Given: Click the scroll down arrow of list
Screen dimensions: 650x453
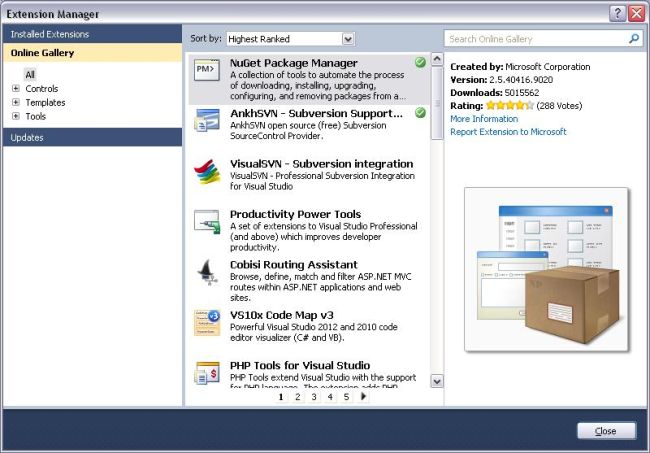Looking at the screenshot, I should (437, 381).
